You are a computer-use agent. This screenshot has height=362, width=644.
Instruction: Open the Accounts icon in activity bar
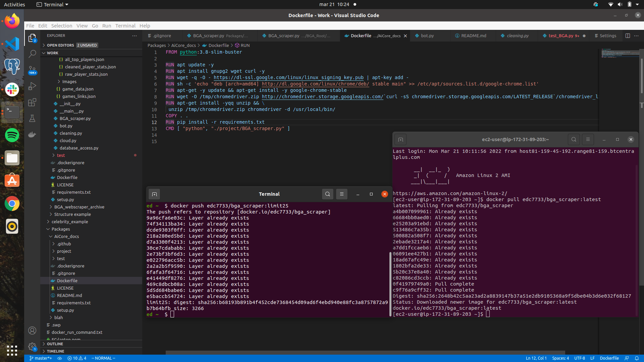(32, 331)
